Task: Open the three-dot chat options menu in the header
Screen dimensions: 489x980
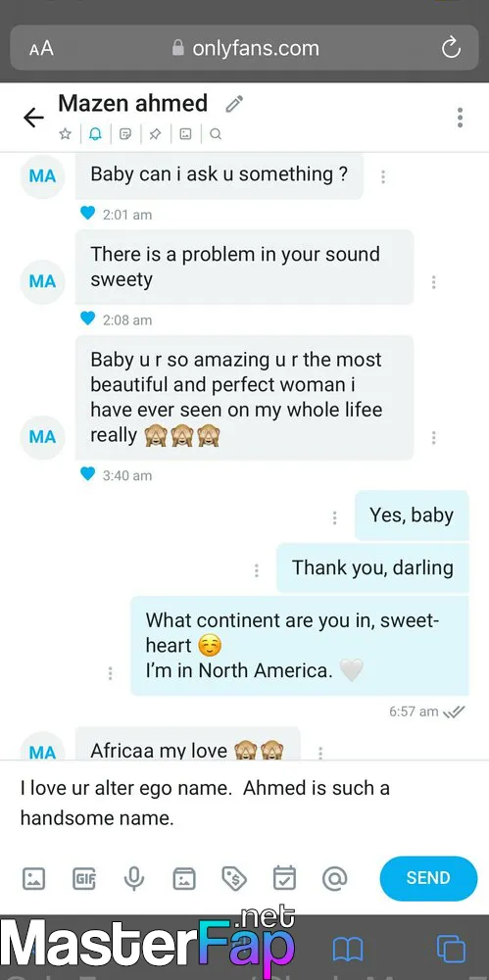Action: pos(460,118)
